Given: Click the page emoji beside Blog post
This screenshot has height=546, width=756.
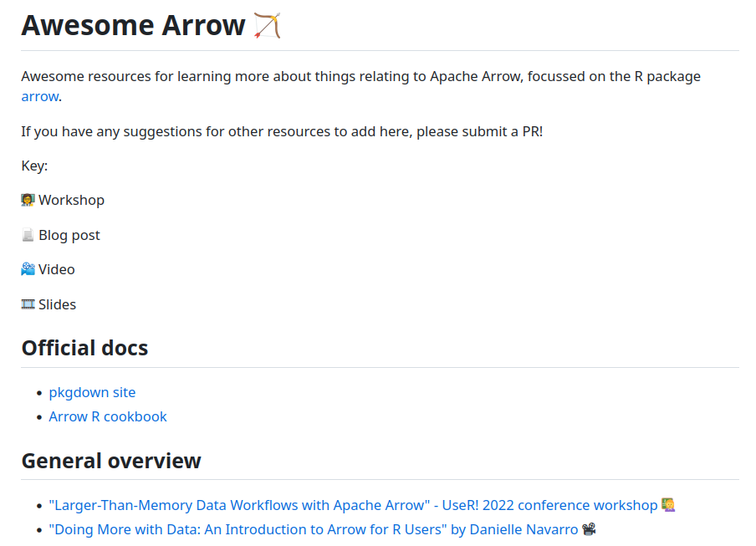Looking at the screenshot, I should pyautogui.click(x=28, y=236).
